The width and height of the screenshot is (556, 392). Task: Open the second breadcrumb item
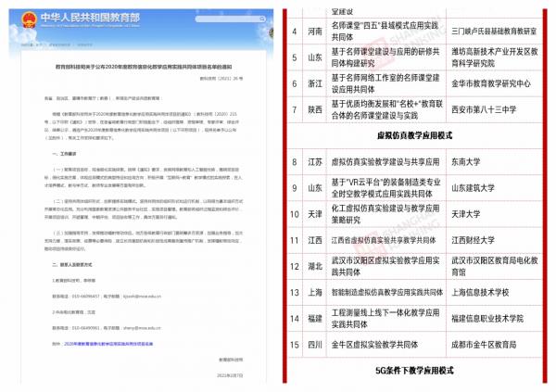(59, 45)
